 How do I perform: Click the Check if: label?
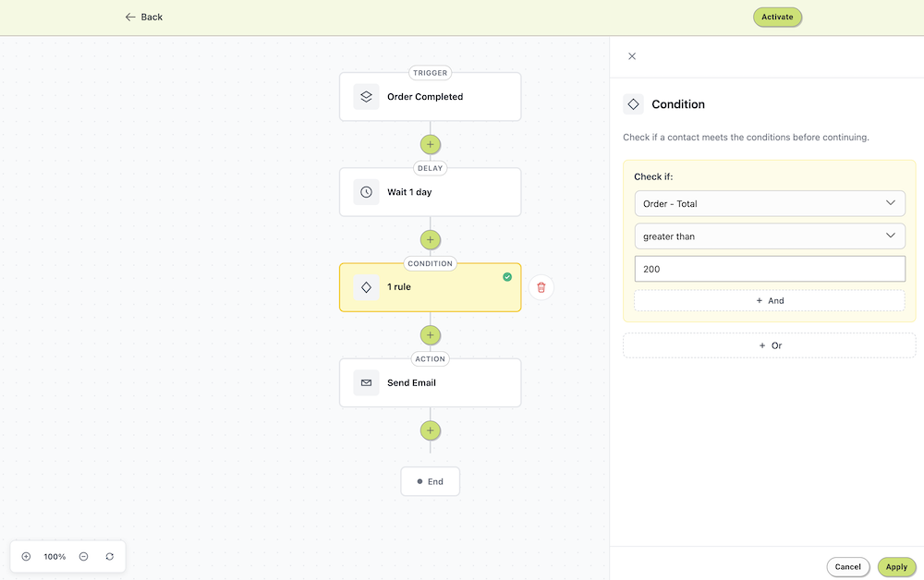(x=653, y=176)
